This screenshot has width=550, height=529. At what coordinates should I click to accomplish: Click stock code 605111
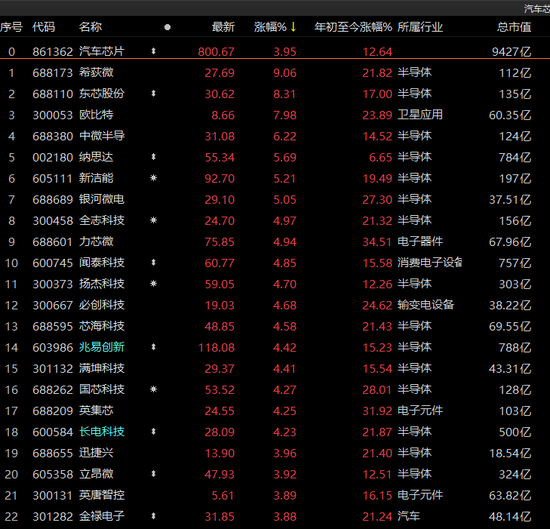[x=53, y=178]
